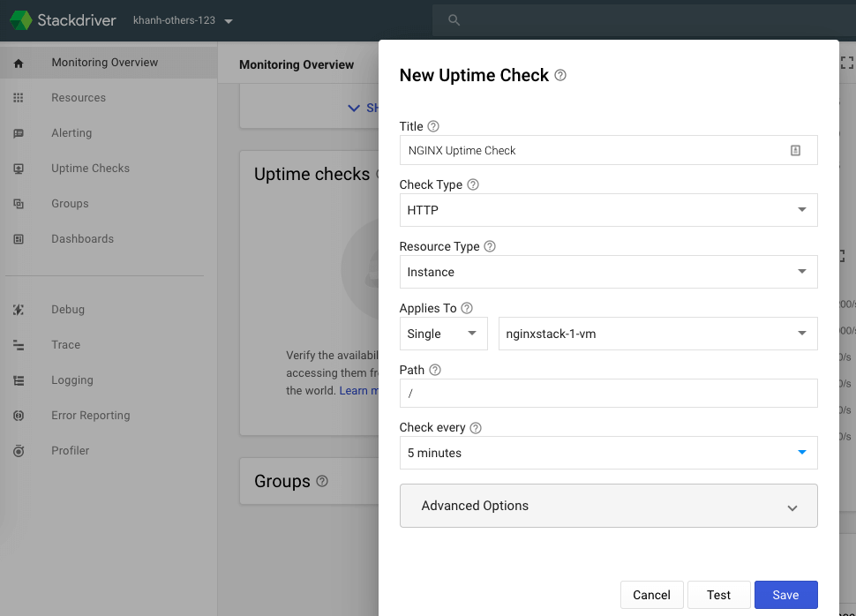Select Logging in the sidebar menu

pyautogui.click(x=18, y=379)
